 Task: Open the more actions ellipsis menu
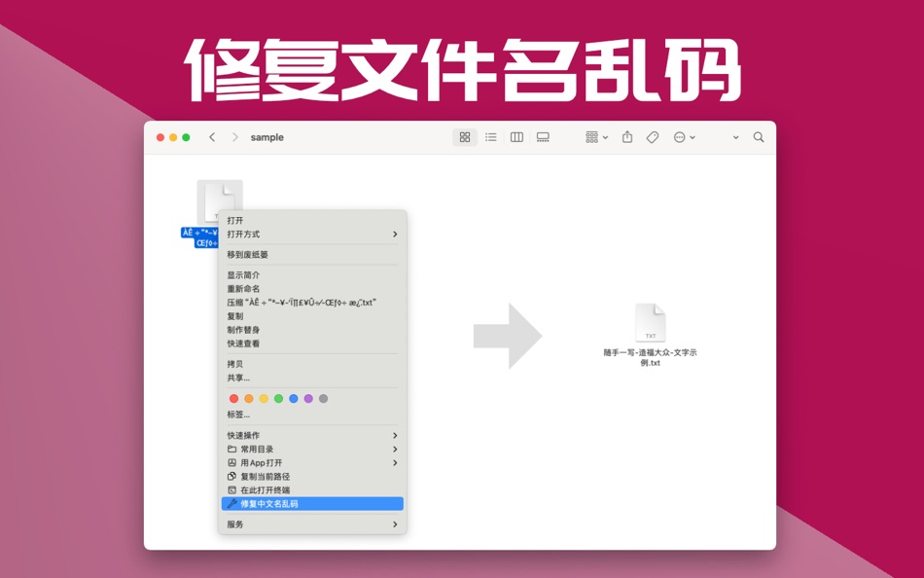click(684, 137)
